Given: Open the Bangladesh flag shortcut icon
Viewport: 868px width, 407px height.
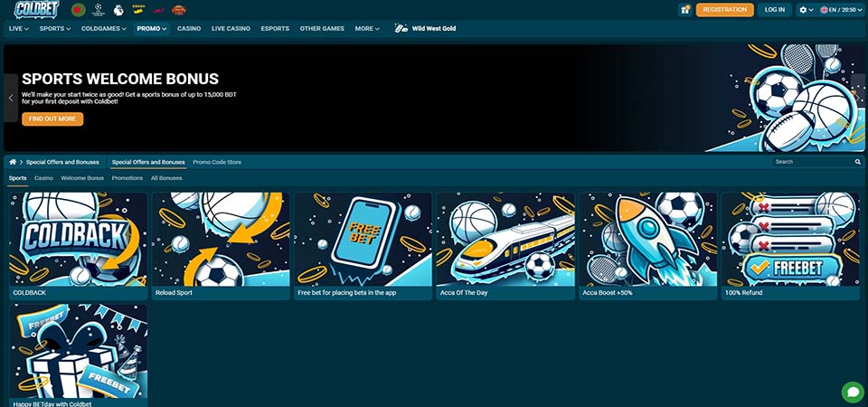Looking at the screenshot, I should (x=79, y=9).
